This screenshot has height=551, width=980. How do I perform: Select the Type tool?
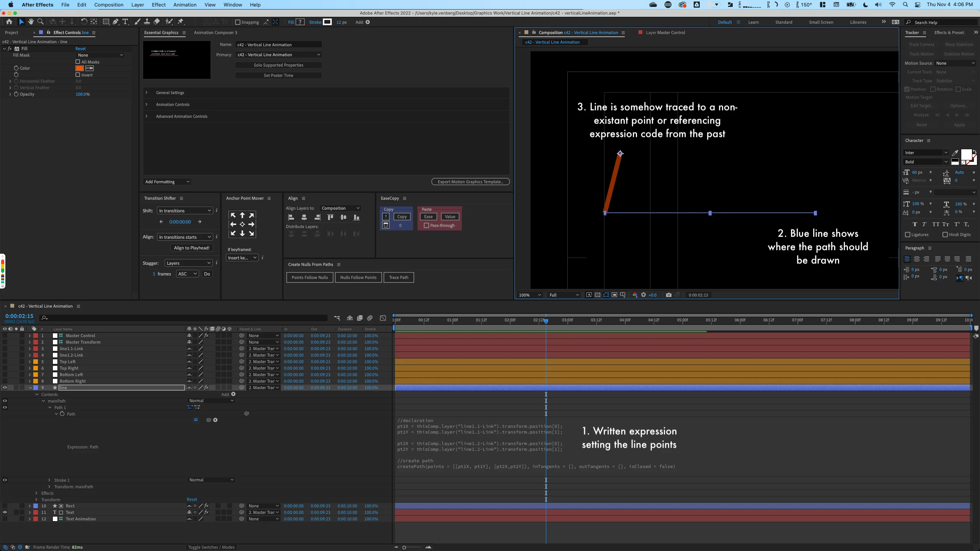pos(125,22)
